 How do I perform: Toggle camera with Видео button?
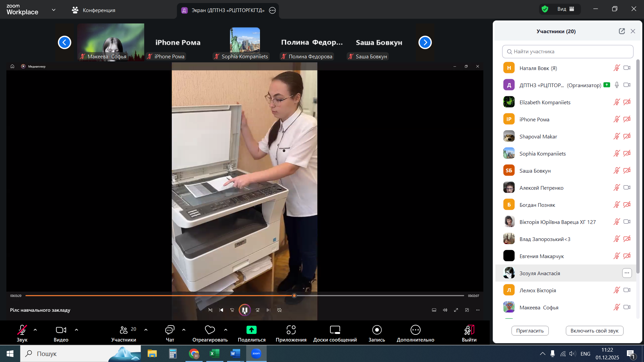pyautogui.click(x=61, y=330)
